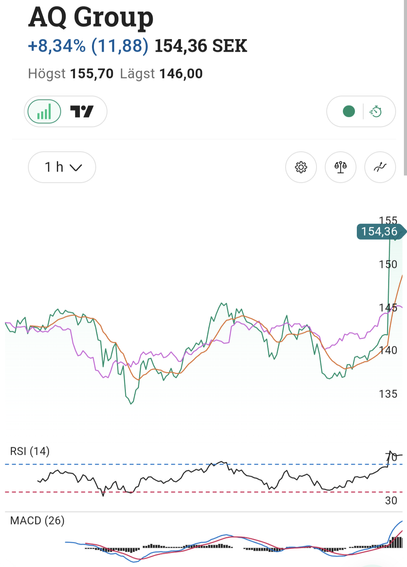407x567 pixels.
Task: Click the 154,36 SEK price text
Action: (x=201, y=46)
